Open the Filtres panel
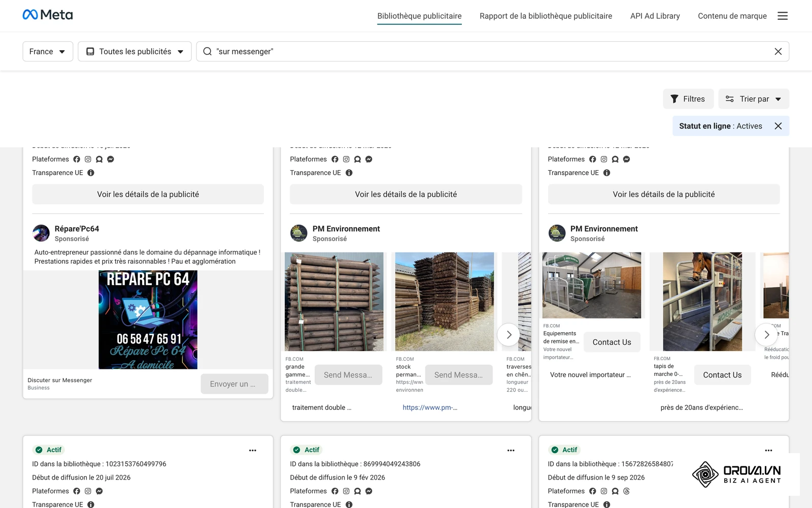This screenshot has width=812, height=508. click(x=688, y=99)
